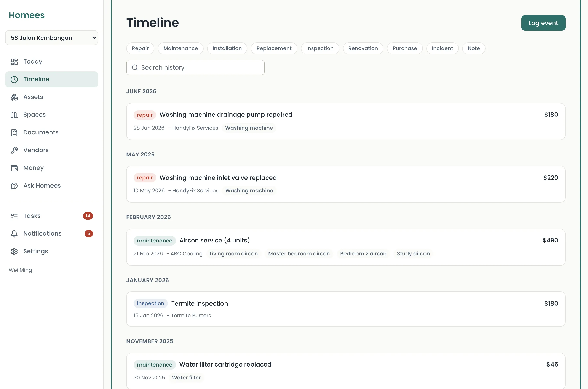588x389 pixels.
Task: Toggle the Inspection filter chip
Action: point(320,48)
